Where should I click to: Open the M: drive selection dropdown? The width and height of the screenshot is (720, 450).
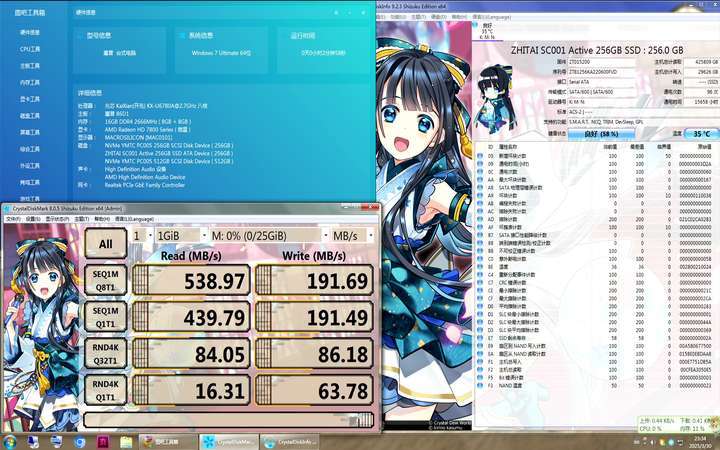(269, 236)
